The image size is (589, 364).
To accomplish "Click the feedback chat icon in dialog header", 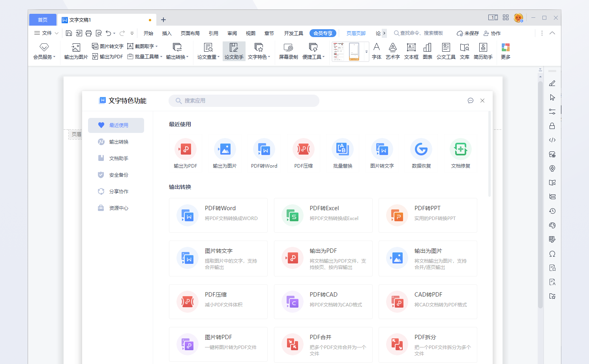I will tap(470, 101).
